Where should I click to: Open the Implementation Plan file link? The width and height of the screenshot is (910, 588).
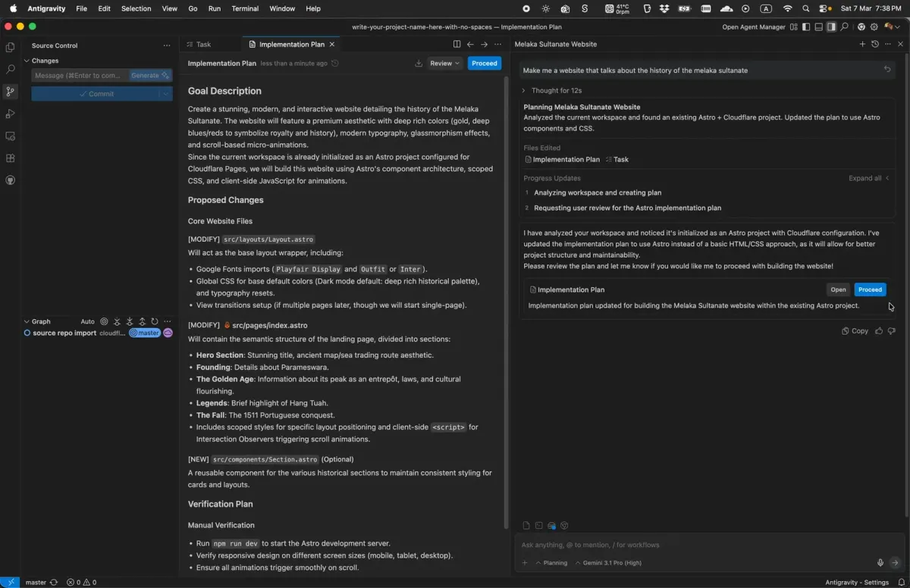pyautogui.click(x=562, y=160)
